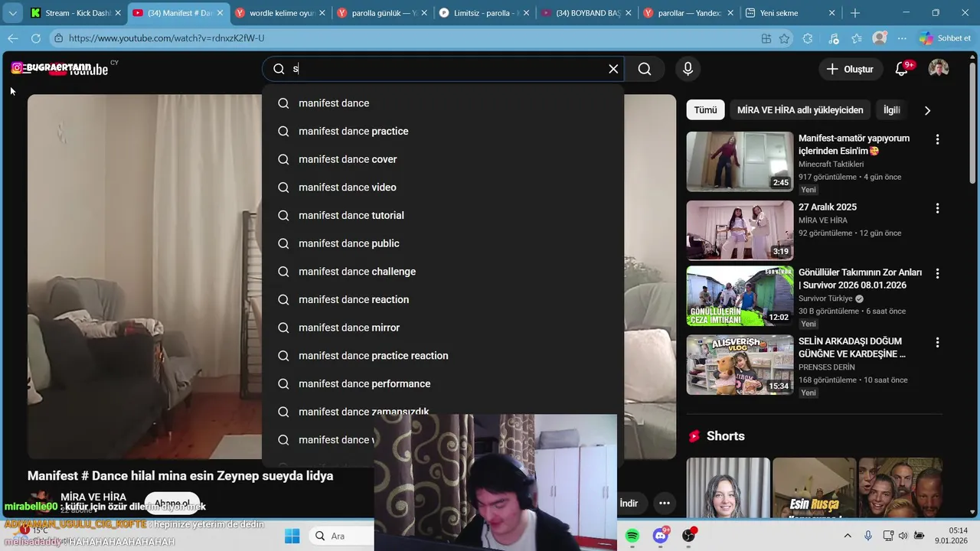The image size is (980, 551).
Task: View site information icon in address bar
Action: [58, 38]
